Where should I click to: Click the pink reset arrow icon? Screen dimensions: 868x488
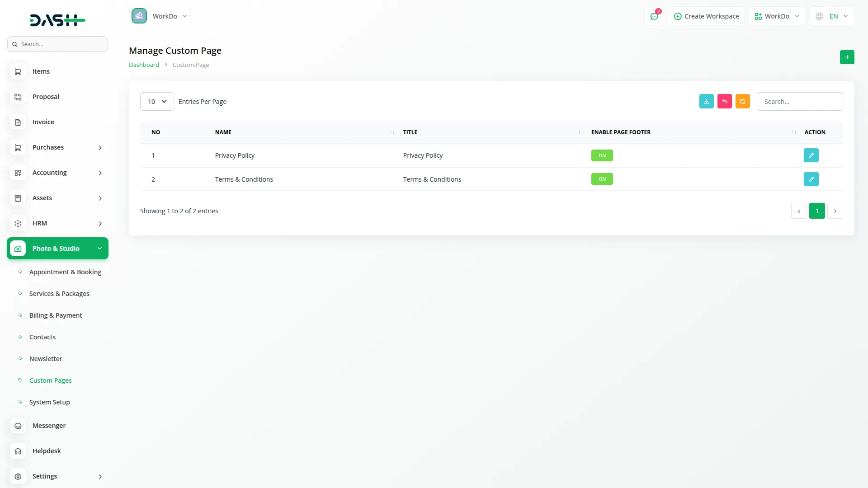(x=724, y=102)
